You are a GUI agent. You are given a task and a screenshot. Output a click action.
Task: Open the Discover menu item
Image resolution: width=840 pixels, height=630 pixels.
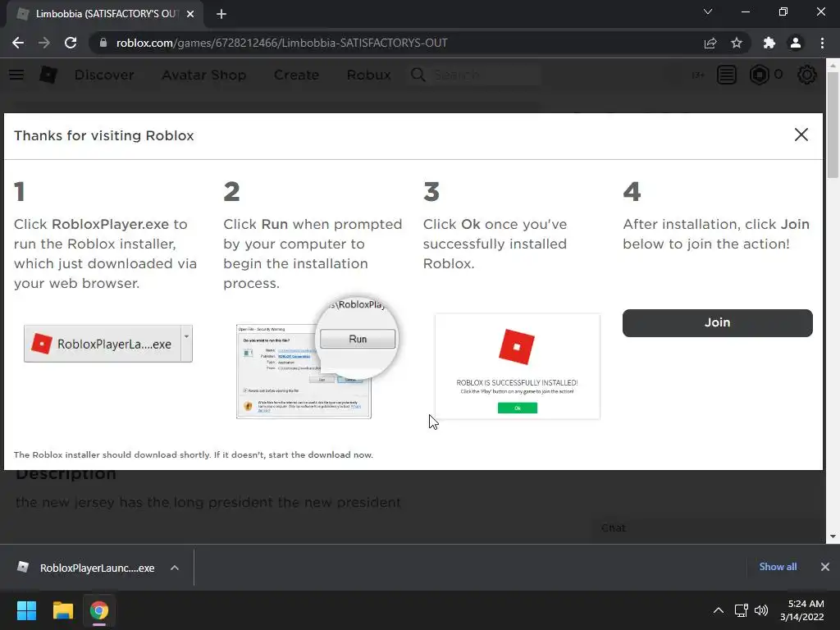(104, 75)
